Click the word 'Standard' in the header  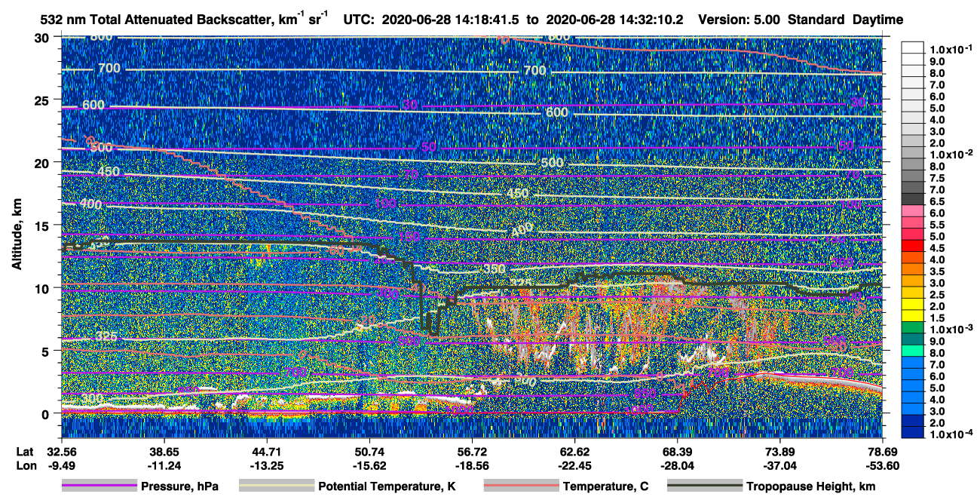tap(817, 20)
